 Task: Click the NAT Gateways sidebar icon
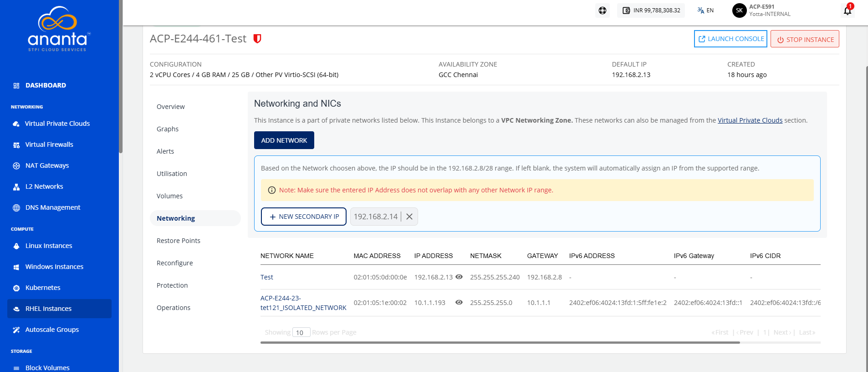tap(16, 166)
